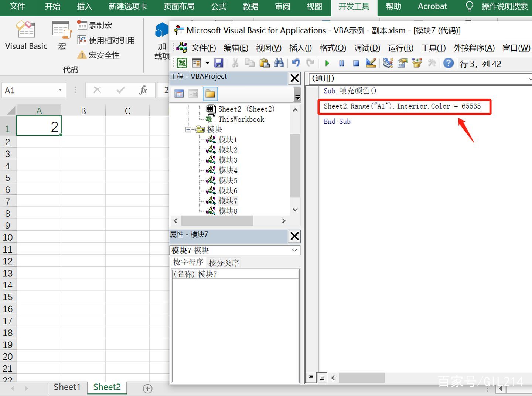532x396 pixels.
Task: Click the 录制宏 record macro button
Action: 95,26
